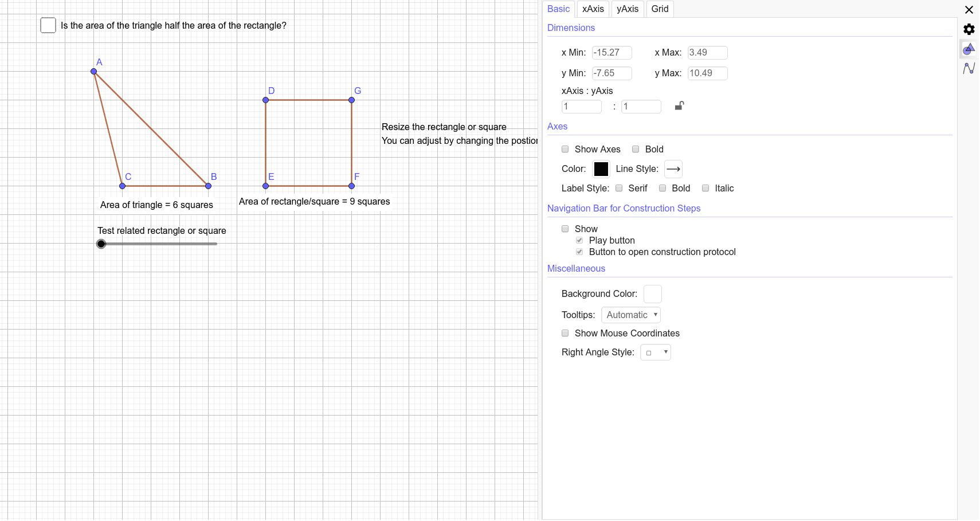Open the global settings gear icon
This screenshot has width=980, height=521.
[x=969, y=29]
